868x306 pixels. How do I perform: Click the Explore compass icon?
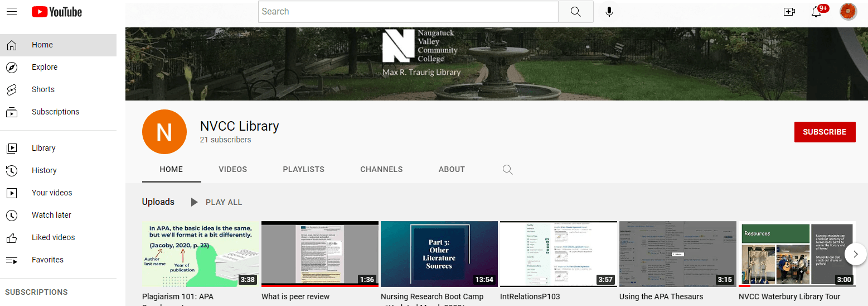click(x=12, y=67)
